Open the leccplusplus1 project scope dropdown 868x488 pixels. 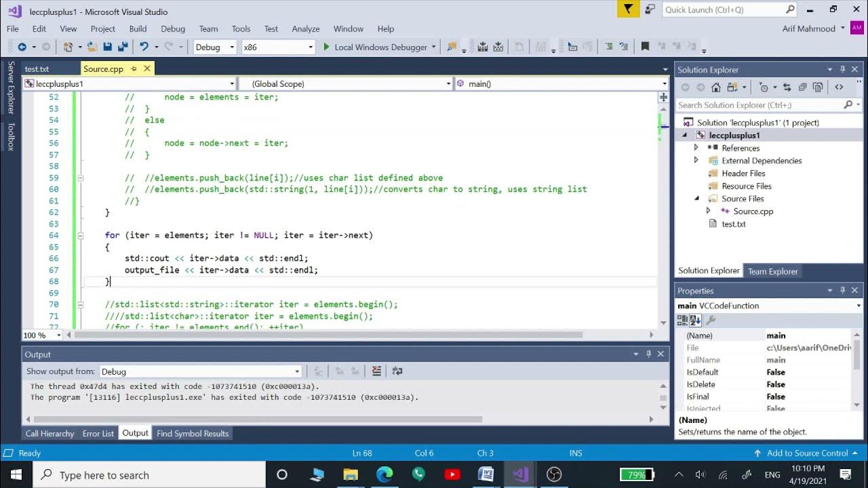click(x=129, y=83)
